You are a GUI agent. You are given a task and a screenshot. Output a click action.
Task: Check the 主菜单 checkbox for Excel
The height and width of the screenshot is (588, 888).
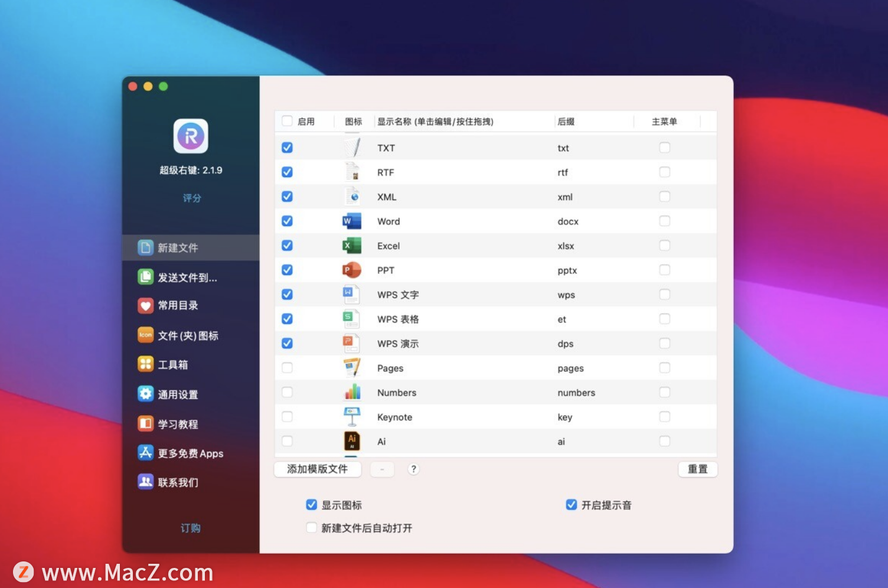click(665, 245)
